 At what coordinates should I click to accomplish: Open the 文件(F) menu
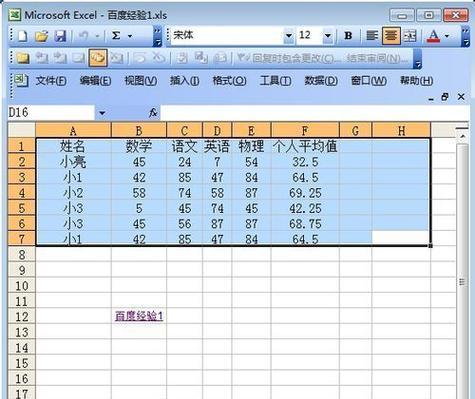click(x=51, y=81)
